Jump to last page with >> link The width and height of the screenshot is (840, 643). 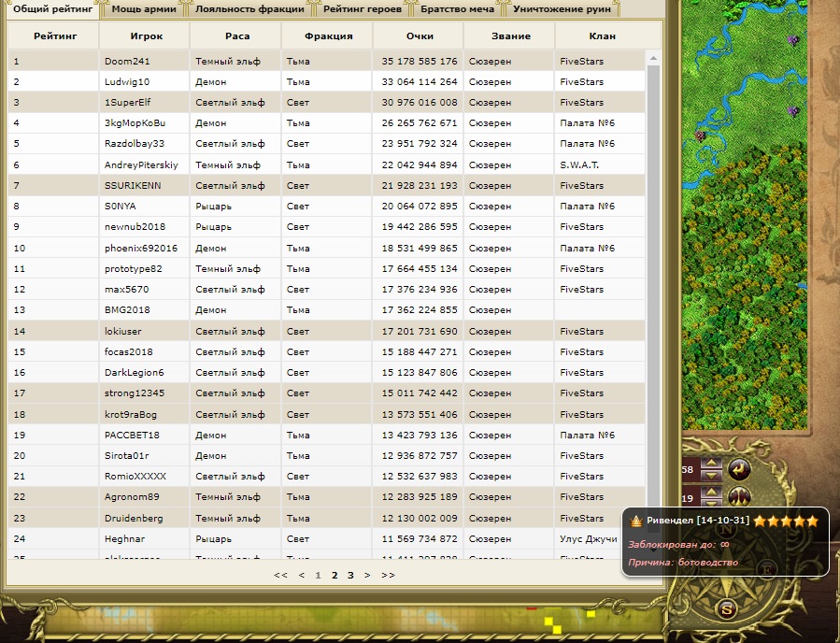click(x=388, y=576)
